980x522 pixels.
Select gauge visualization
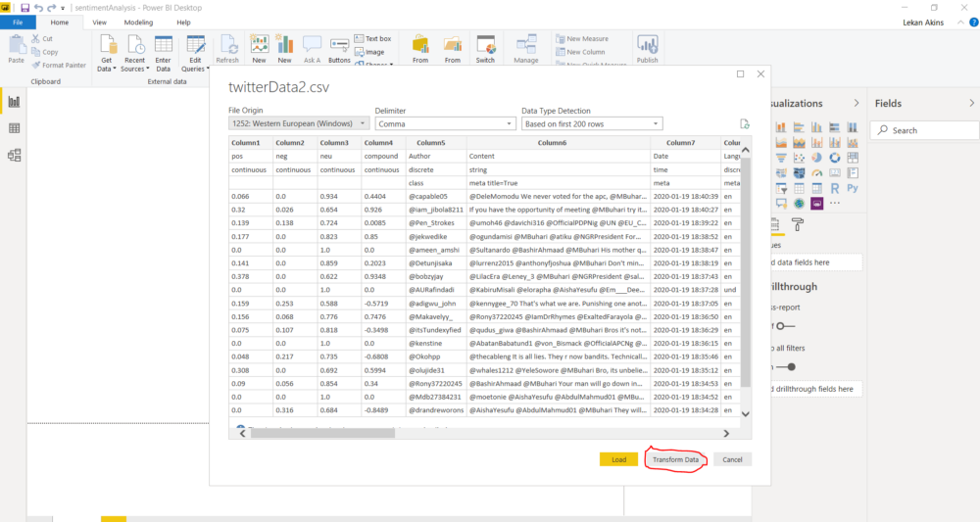point(817,173)
